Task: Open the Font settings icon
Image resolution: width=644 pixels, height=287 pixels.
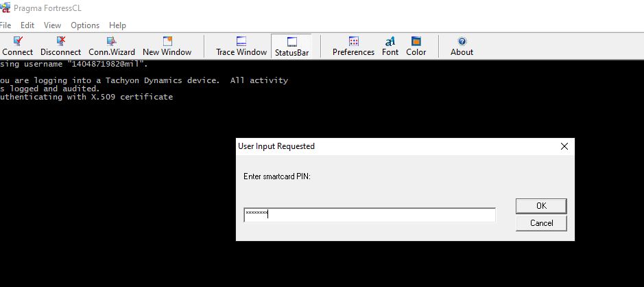Action: coord(390,46)
